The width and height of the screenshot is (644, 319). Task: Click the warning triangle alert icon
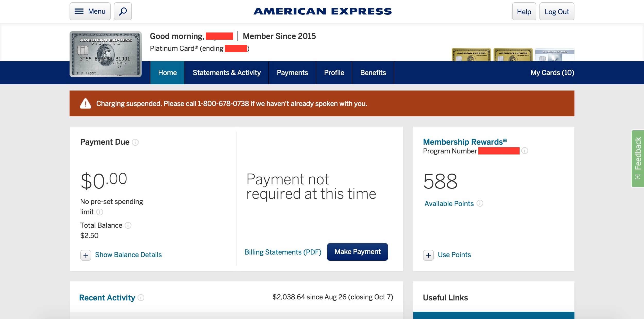point(86,103)
